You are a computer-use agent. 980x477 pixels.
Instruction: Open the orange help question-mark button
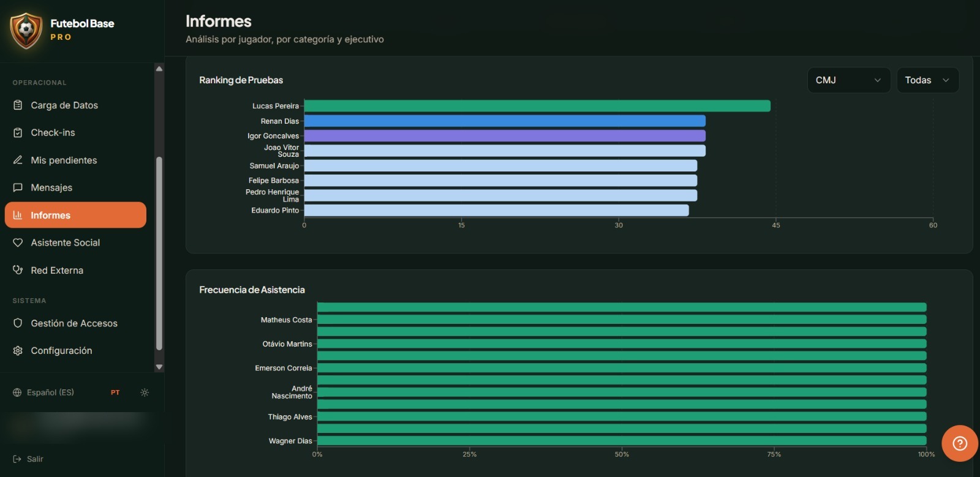click(960, 443)
